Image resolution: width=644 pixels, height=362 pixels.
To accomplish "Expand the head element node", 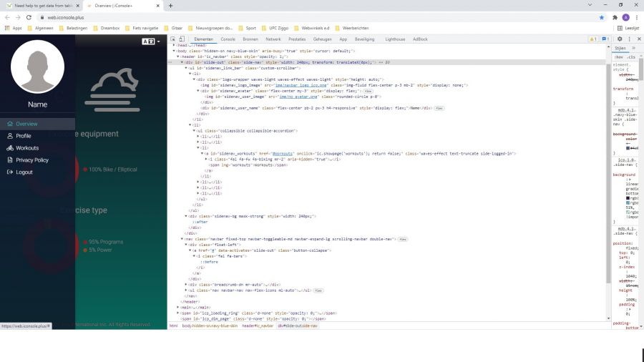I will click(x=174, y=45).
